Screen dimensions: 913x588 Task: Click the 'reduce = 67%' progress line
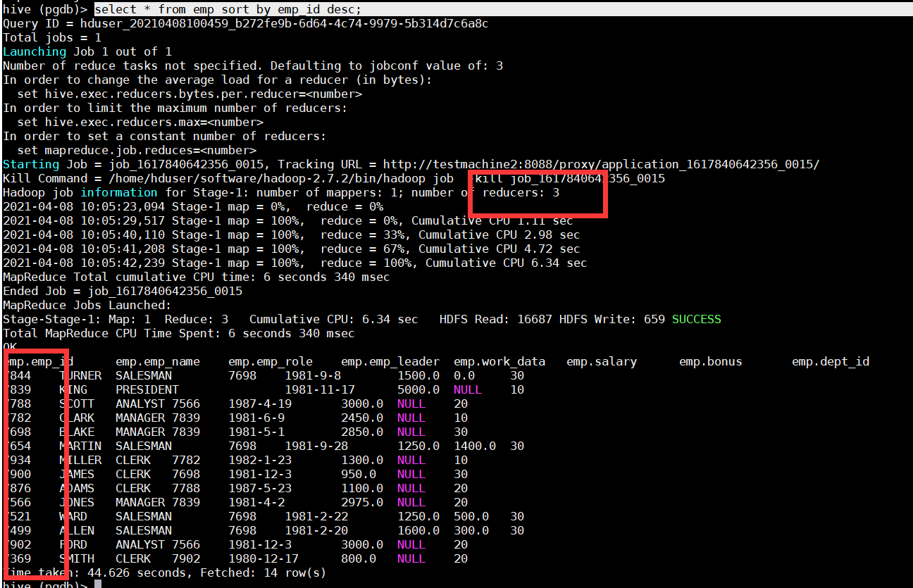click(292, 249)
